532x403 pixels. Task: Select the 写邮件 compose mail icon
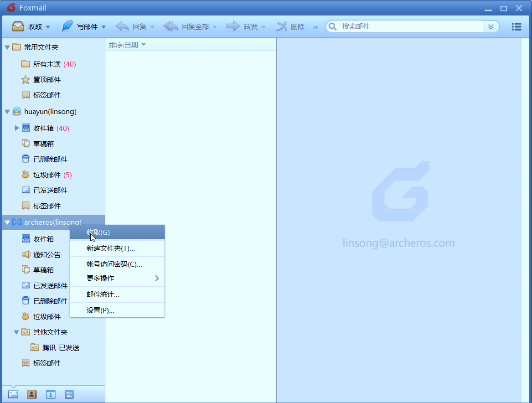(x=67, y=26)
